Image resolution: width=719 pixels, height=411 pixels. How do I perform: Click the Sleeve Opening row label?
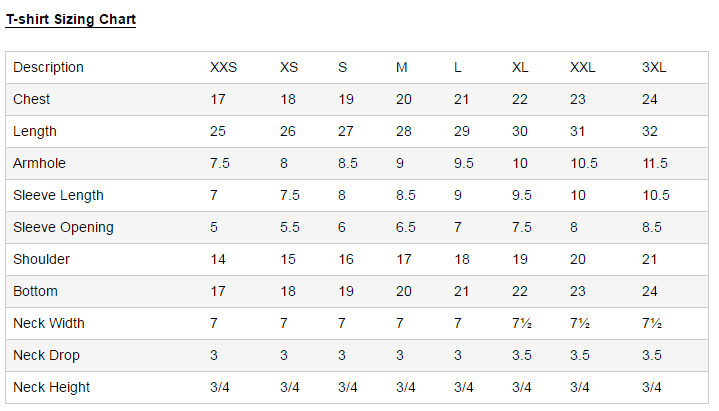(63, 228)
